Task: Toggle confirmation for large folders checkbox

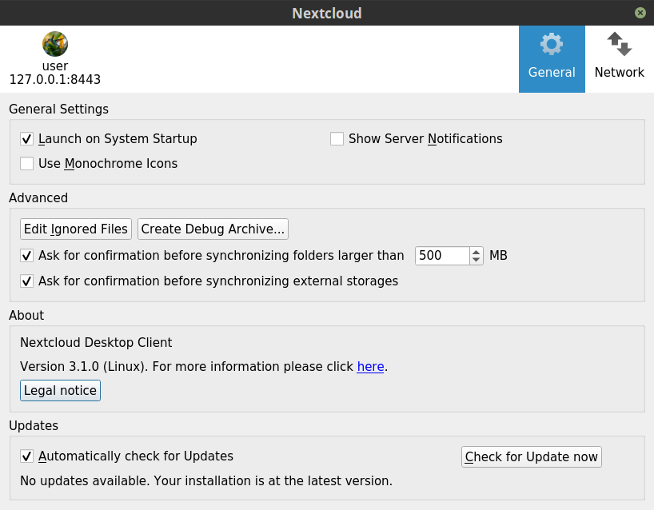Action: (27, 255)
